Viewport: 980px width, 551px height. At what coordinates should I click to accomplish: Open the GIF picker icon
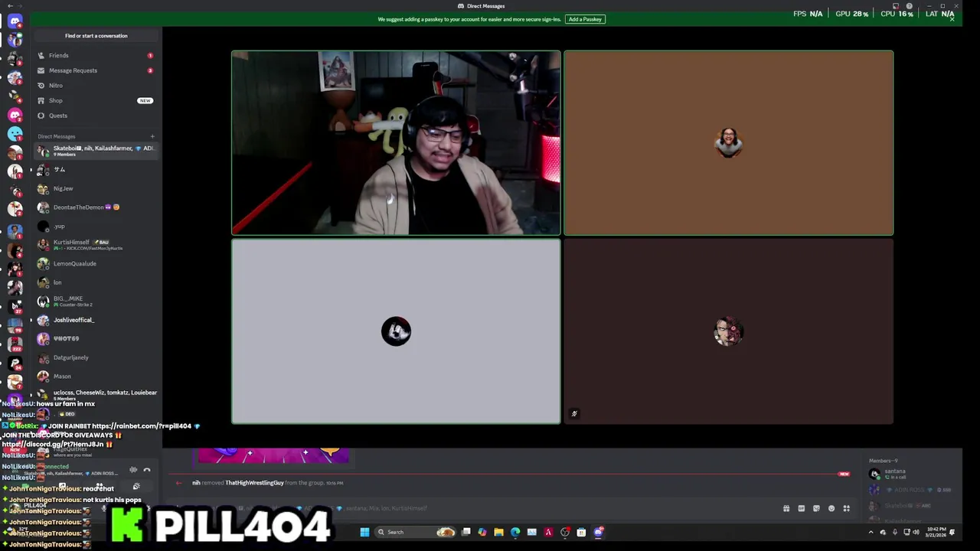click(x=801, y=508)
